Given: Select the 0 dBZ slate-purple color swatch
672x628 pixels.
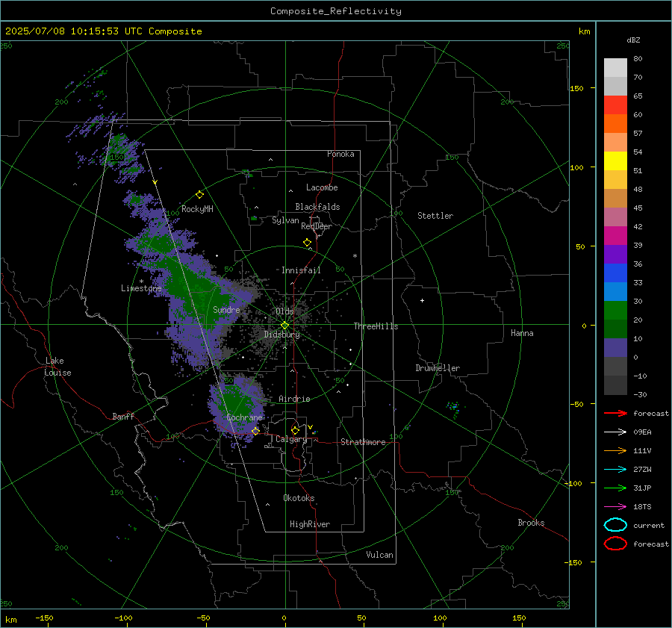Looking at the screenshot, I should pos(615,348).
